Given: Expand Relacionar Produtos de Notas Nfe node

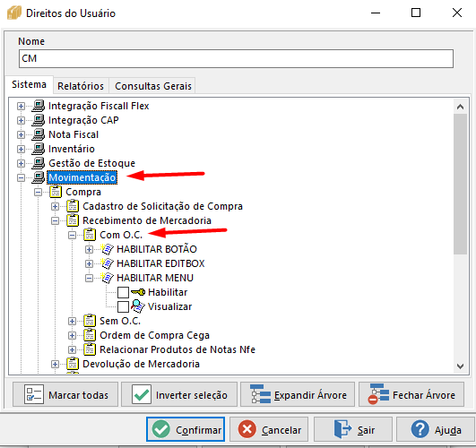Looking at the screenshot, I should (72, 349).
